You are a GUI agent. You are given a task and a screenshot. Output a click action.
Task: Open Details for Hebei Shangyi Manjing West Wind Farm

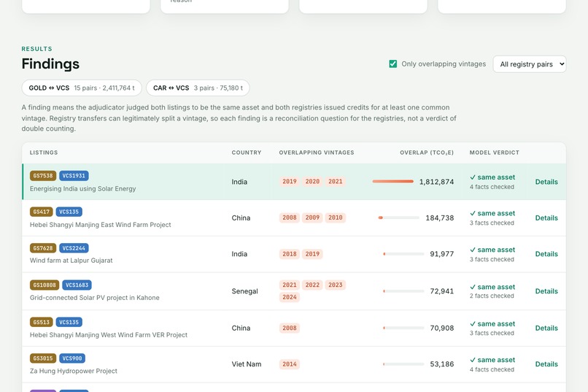(546, 328)
